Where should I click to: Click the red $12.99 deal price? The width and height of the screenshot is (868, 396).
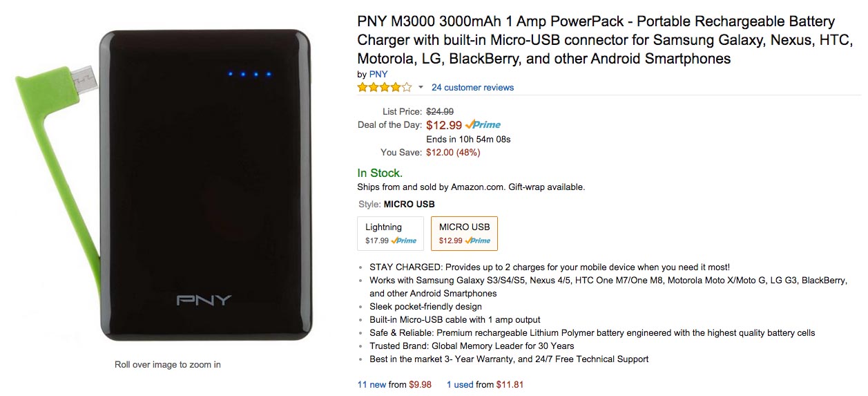pos(444,125)
